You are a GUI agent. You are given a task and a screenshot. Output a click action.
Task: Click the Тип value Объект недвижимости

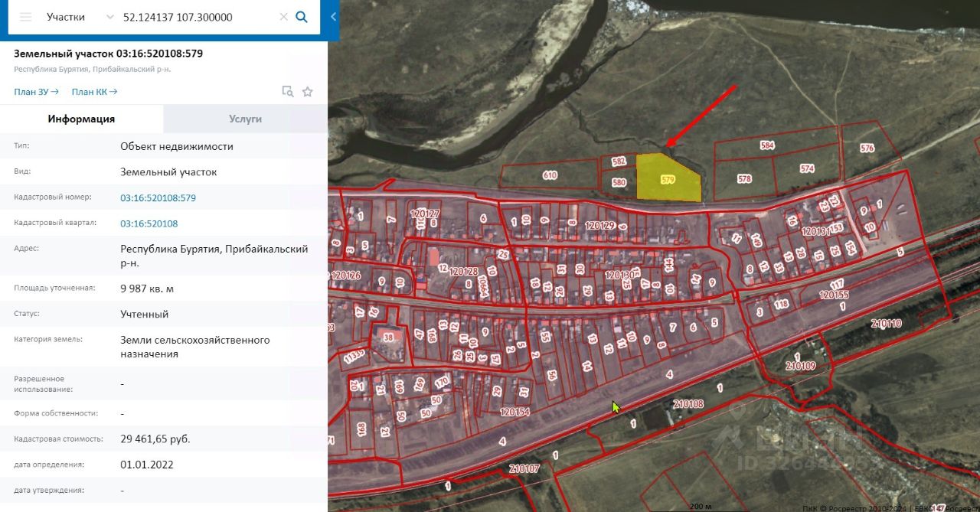click(x=177, y=146)
